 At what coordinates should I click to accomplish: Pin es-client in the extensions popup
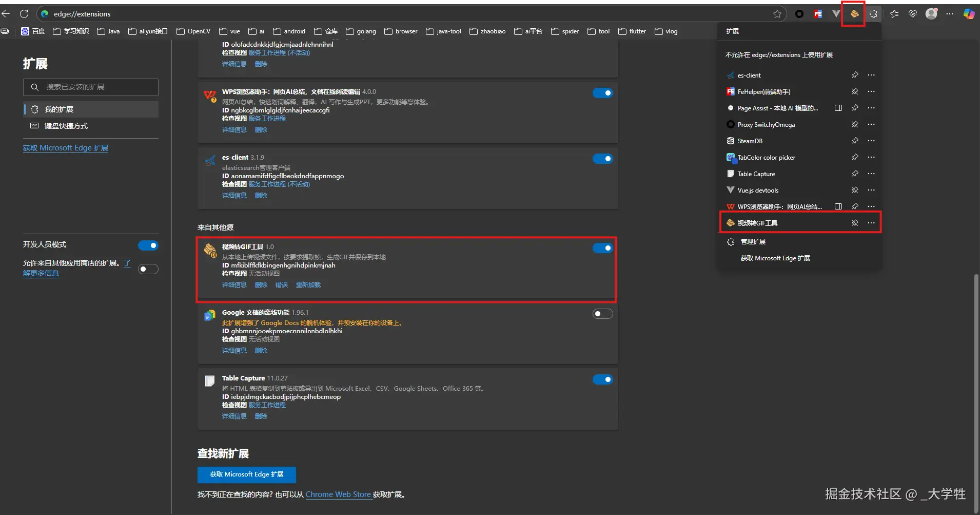tap(855, 75)
